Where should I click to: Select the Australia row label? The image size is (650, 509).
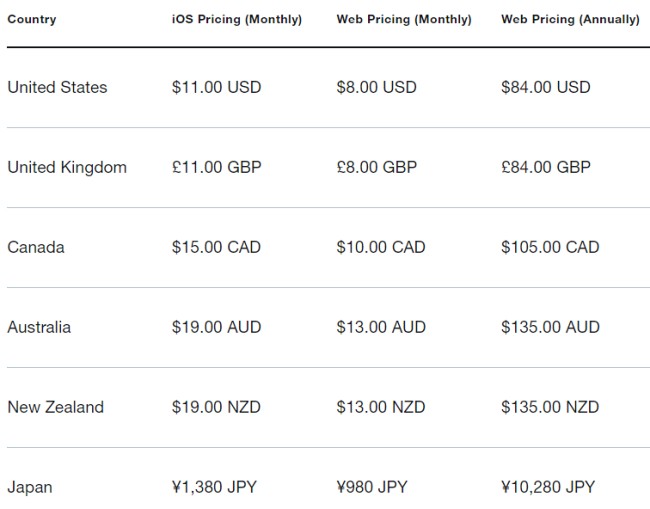[x=39, y=327]
